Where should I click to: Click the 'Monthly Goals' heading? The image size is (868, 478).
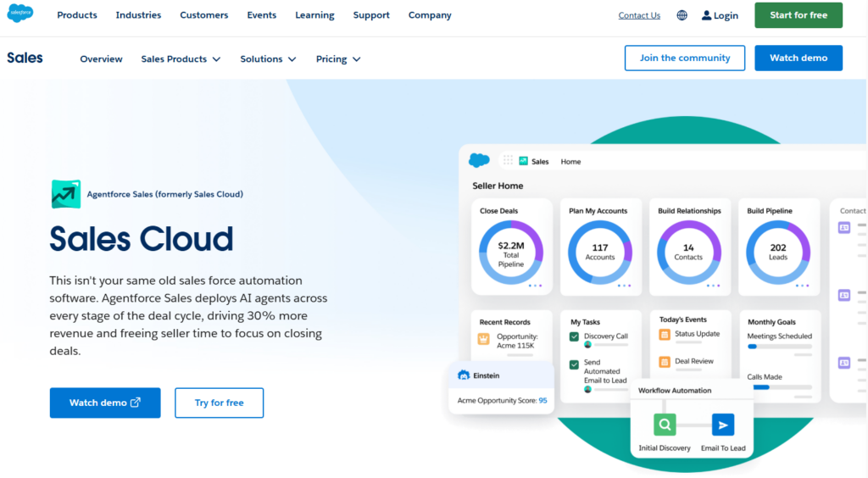771,322
